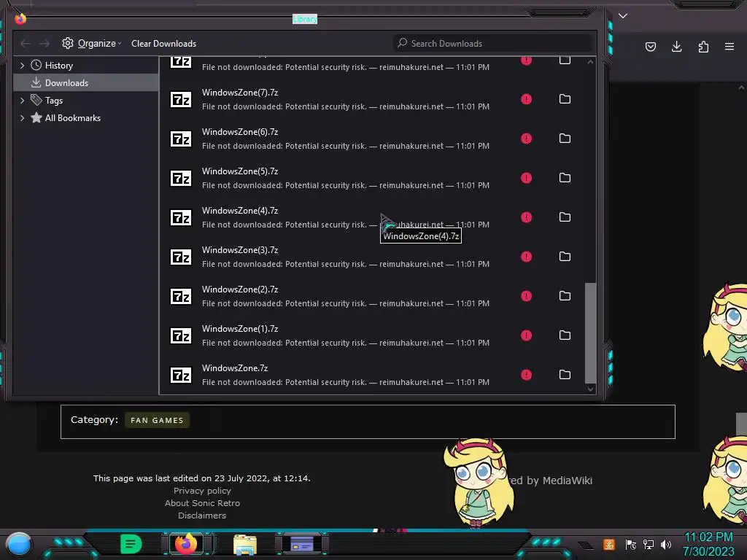Click security warning icon for WindowsZone(2).7z
This screenshot has height=560, width=747.
pos(526,296)
